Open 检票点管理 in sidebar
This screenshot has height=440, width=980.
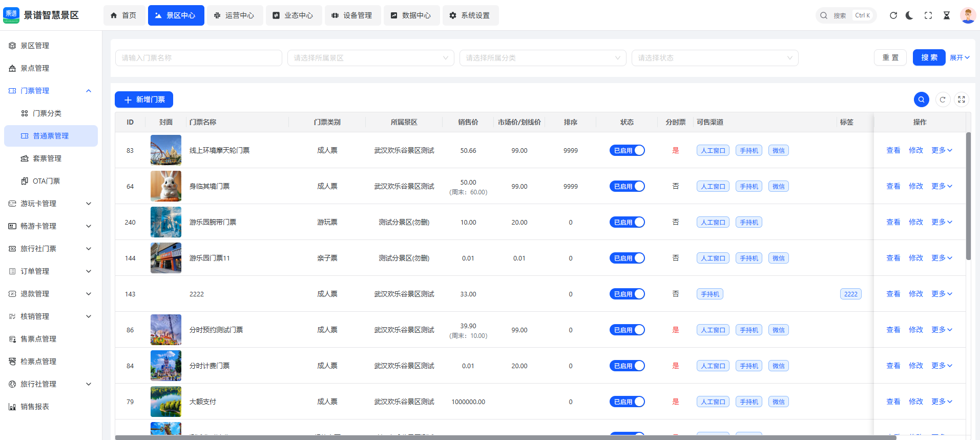51,362
